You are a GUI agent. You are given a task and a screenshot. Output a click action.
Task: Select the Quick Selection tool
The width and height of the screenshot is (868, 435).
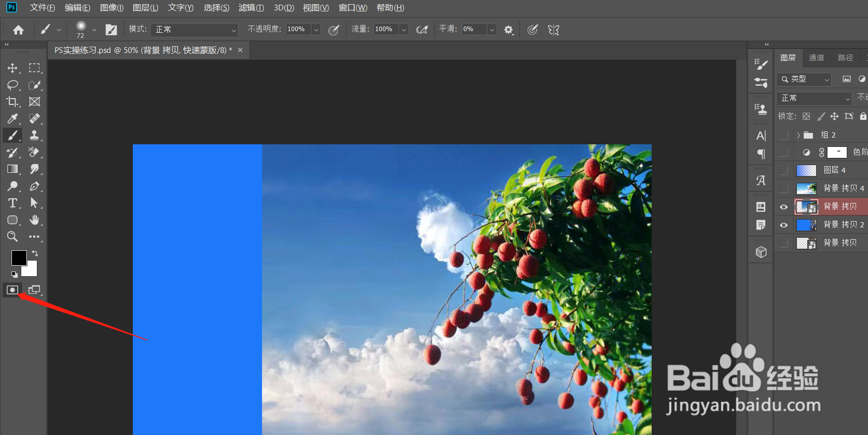(34, 85)
